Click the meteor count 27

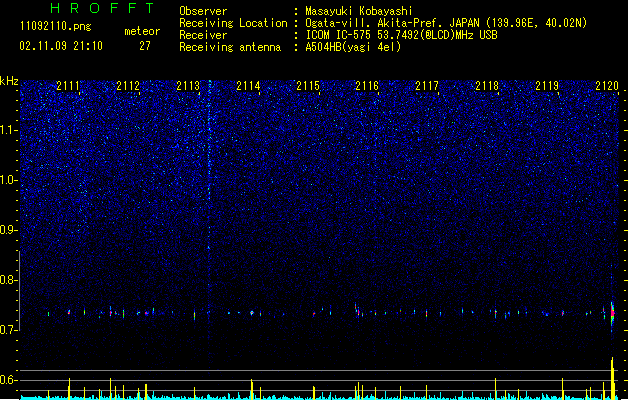tap(145, 46)
